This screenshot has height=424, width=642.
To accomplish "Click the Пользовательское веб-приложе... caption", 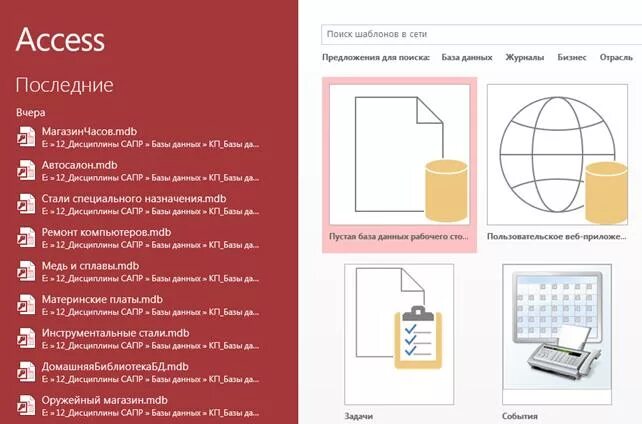I will coord(556,237).
